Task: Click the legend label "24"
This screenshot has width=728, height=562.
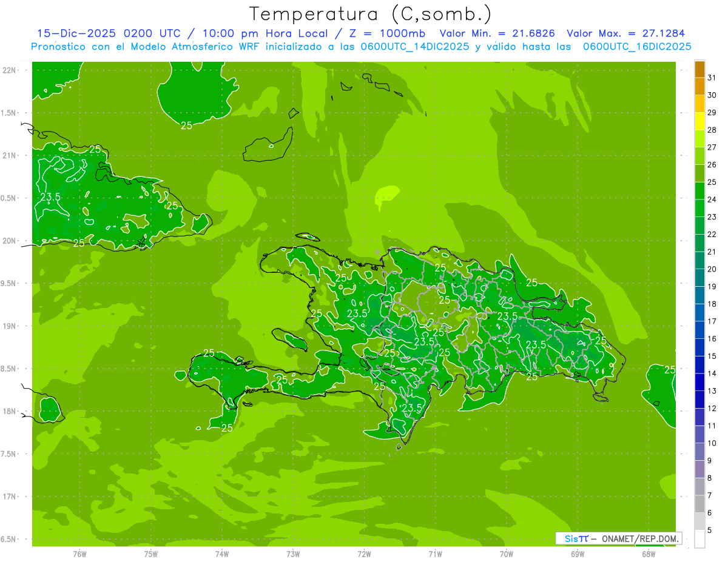Action: 712,199
